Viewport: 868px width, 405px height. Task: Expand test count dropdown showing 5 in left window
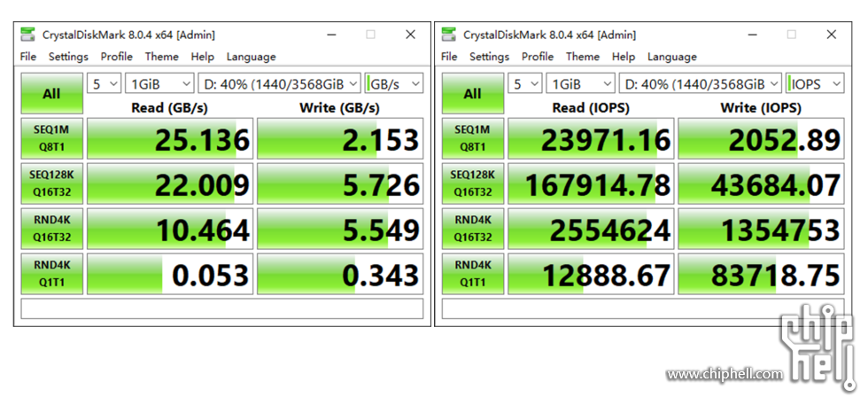(x=105, y=83)
